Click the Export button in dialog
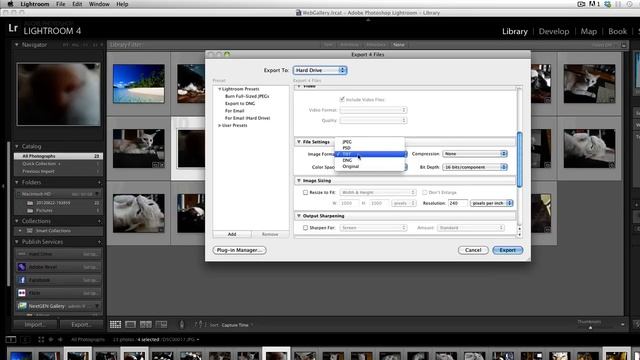 pos(507,250)
